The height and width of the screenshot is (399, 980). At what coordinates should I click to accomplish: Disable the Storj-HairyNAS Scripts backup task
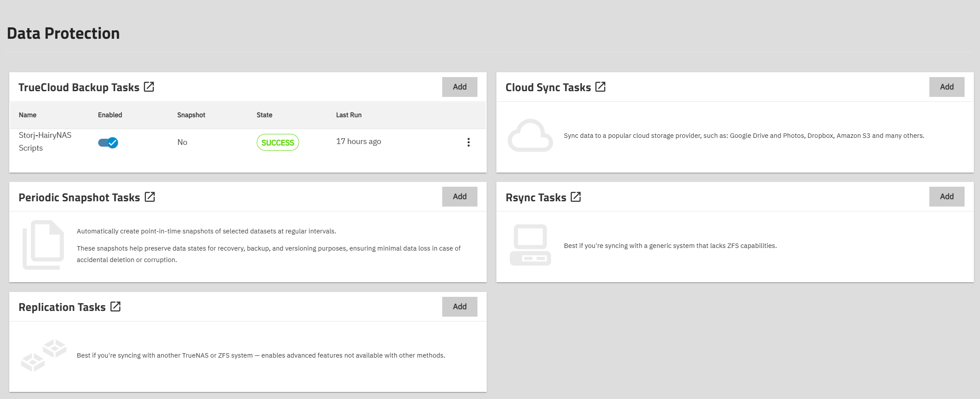coord(108,142)
